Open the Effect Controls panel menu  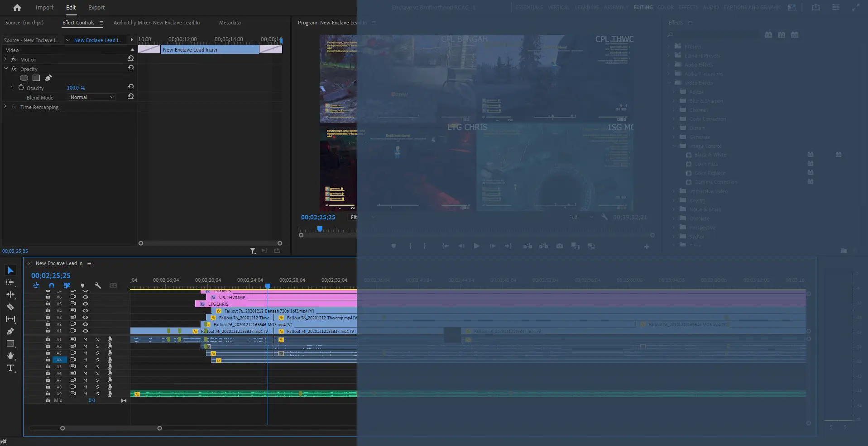tap(101, 23)
